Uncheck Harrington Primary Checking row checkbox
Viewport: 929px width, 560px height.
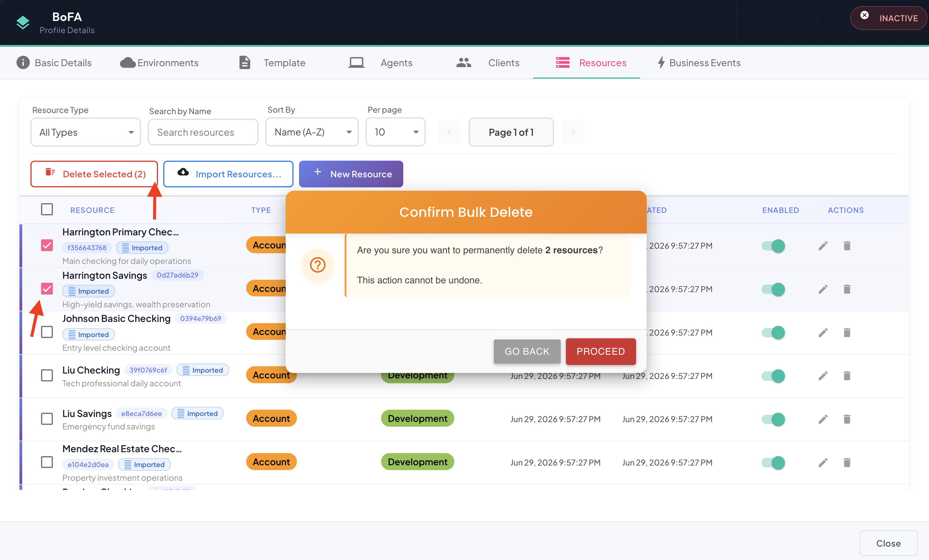pos(47,245)
